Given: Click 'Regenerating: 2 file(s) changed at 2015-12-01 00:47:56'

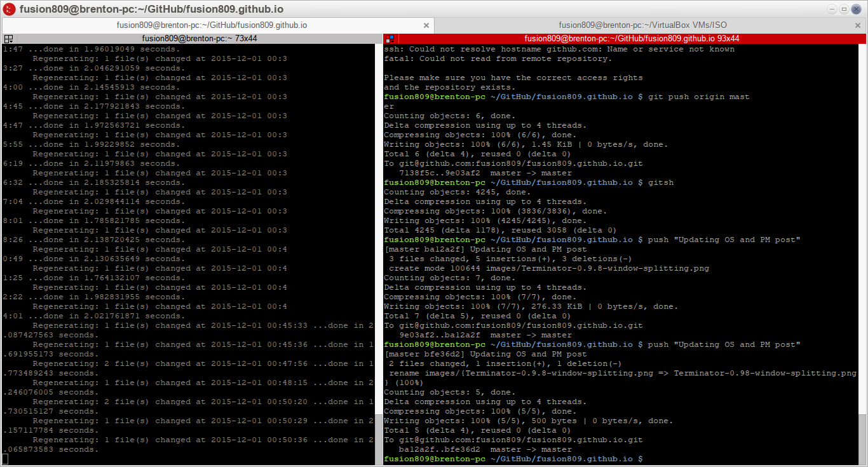Looking at the screenshot, I should click(170, 363).
